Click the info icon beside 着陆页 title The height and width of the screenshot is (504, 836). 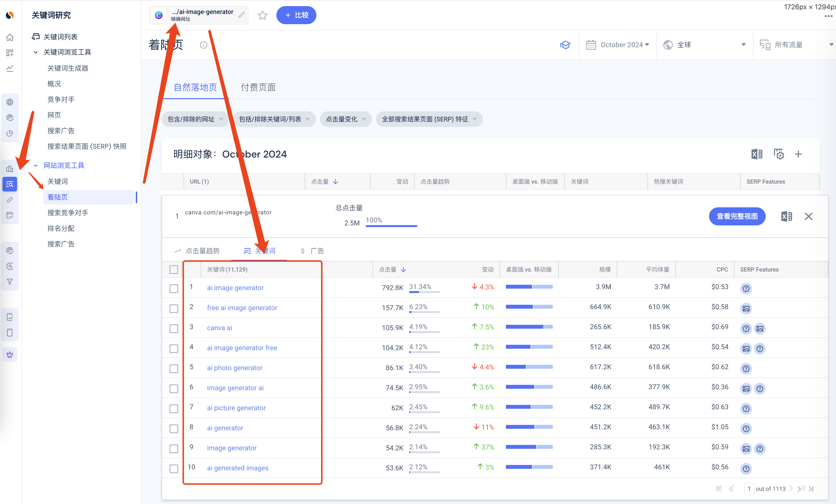click(x=203, y=45)
